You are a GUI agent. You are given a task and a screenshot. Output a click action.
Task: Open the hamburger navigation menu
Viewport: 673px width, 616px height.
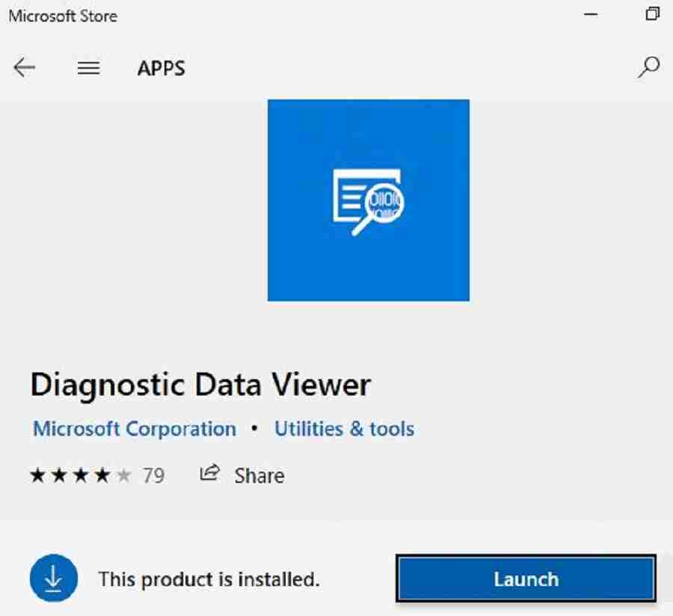click(88, 68)
